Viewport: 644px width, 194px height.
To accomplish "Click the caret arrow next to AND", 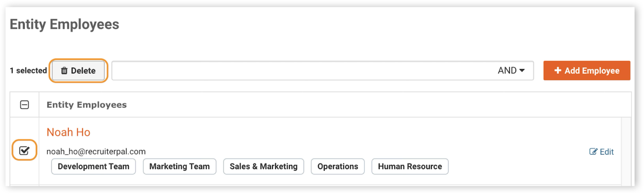I will [x=522, y=71].
